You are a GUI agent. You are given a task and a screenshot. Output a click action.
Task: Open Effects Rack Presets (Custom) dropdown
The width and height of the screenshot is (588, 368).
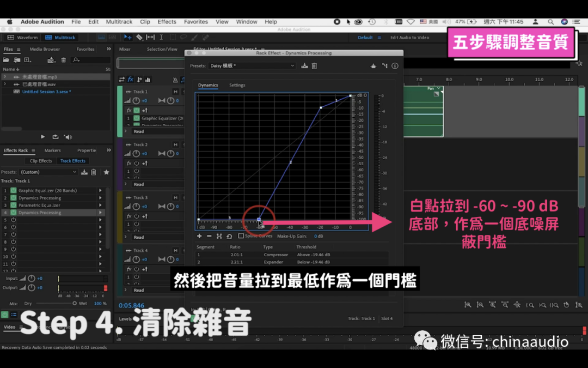click(x=48, y=172)
